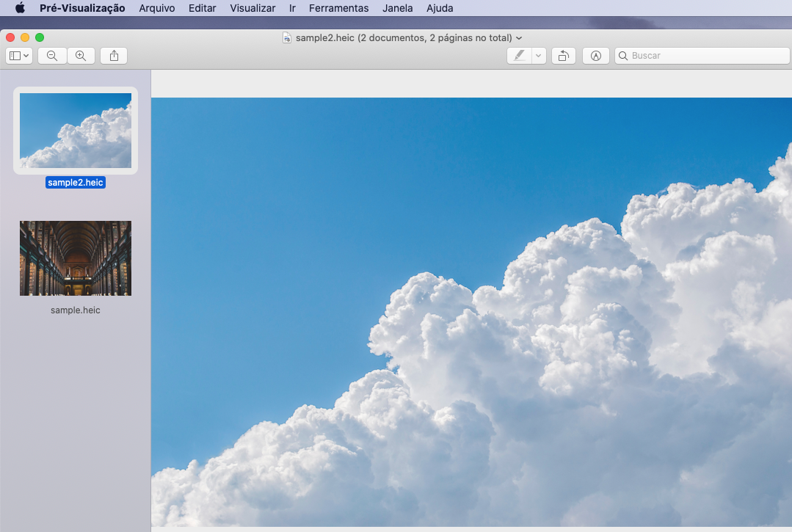Expand the window title dropdown chevron
This screenshot has height=532, width=792.
(x=519, y=38)
